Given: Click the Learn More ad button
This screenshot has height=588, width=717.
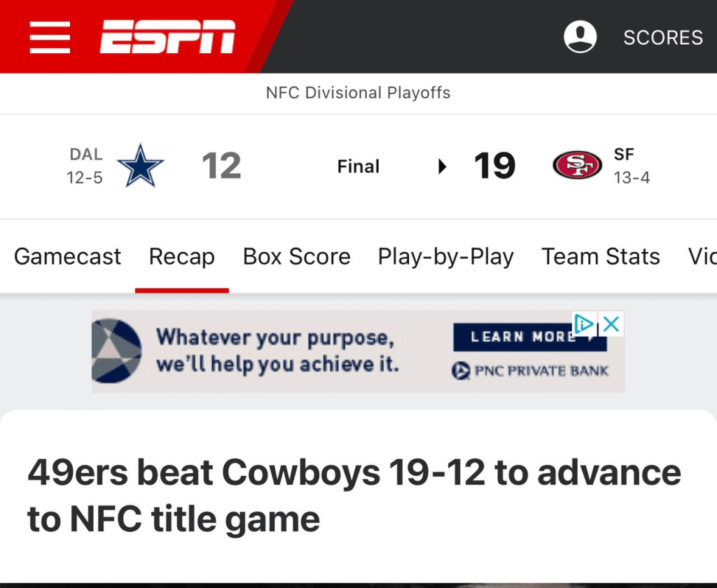Looking at the screenshot, I should pos(522,337).
